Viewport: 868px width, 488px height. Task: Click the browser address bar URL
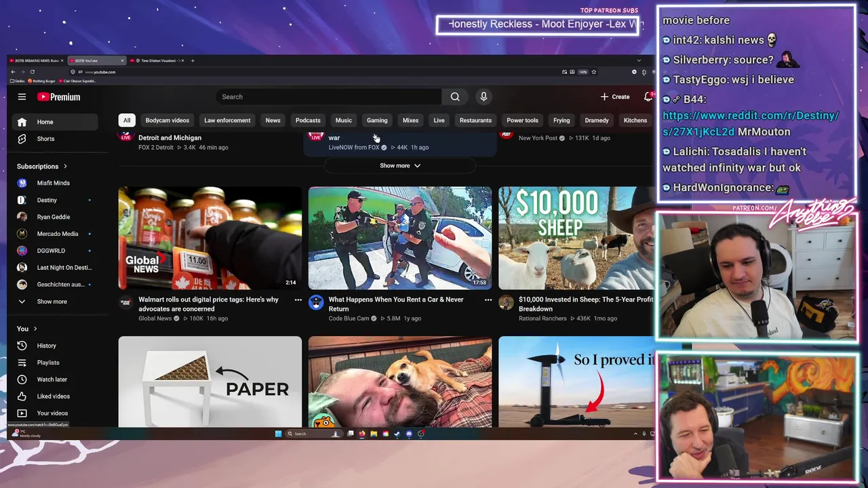(x=100, y=72)
